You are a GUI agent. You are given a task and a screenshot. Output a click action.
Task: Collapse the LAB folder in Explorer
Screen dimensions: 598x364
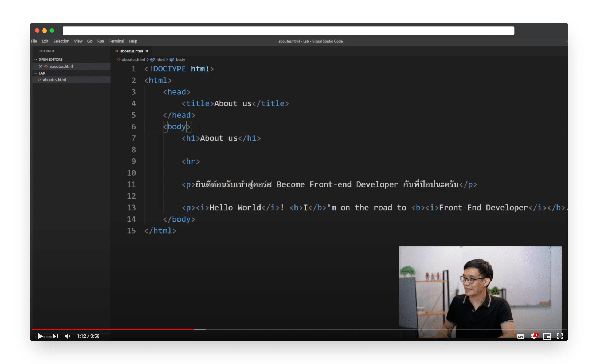pyautogui.click(x=35, y=73)
